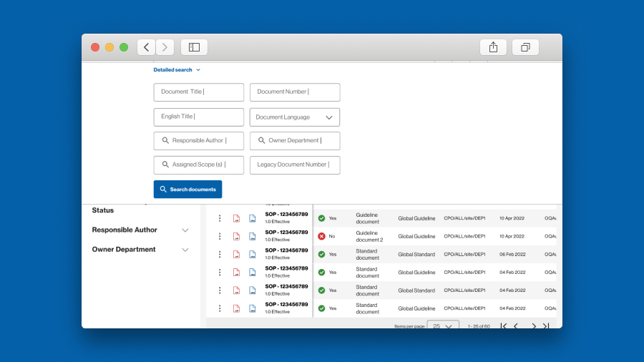Focus the Document Title input field
Image resolution: width=644 pixels, height=362 pixels.
tap(199, 92)
